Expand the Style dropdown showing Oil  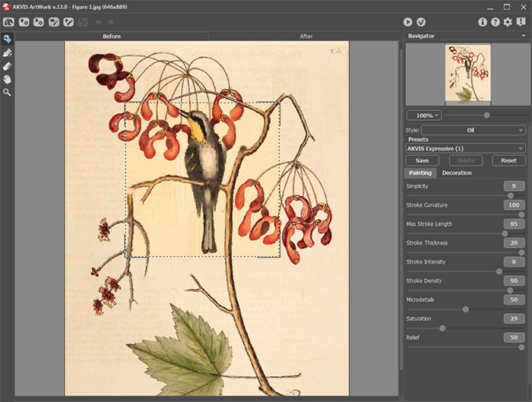tap(473, 131)
